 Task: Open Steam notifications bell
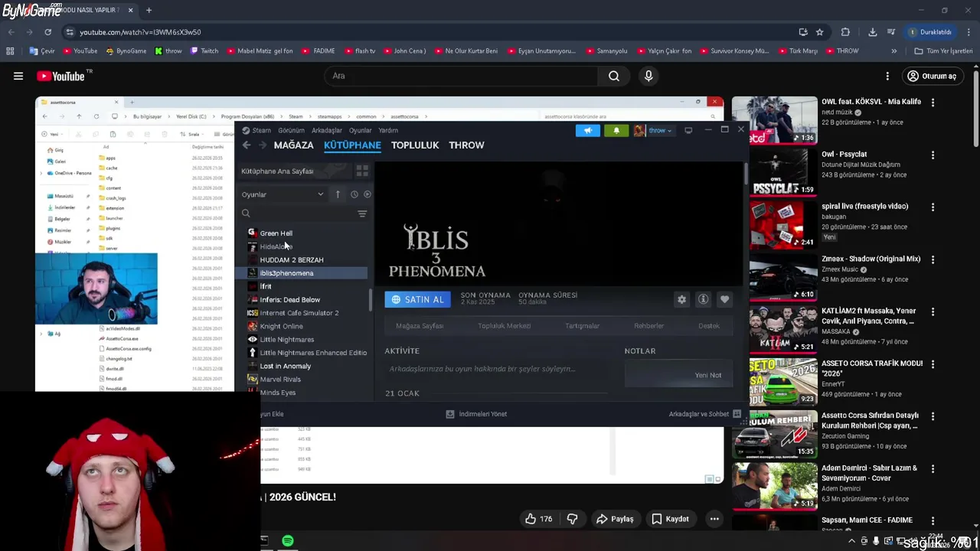click(616, 130)
